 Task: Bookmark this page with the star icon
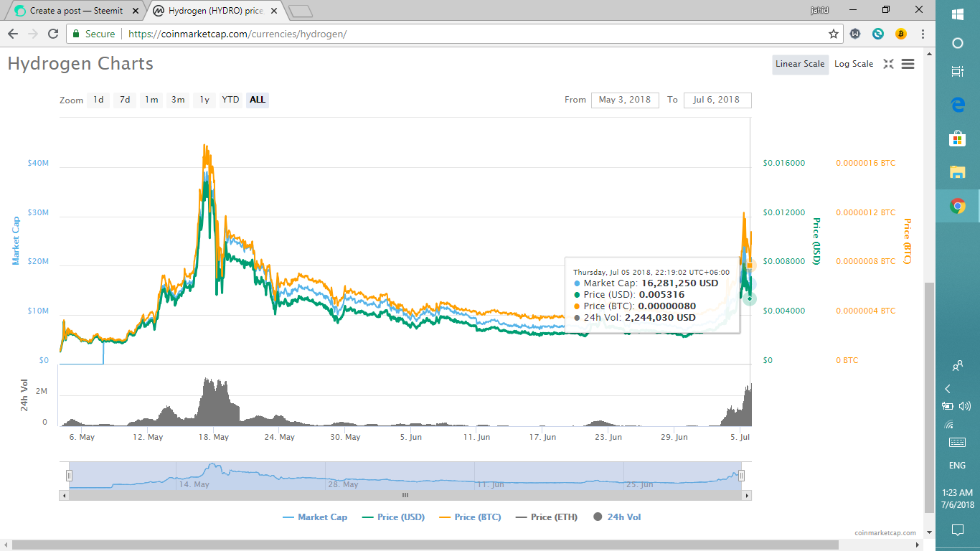pyautogui.click(x=834, y=34)
